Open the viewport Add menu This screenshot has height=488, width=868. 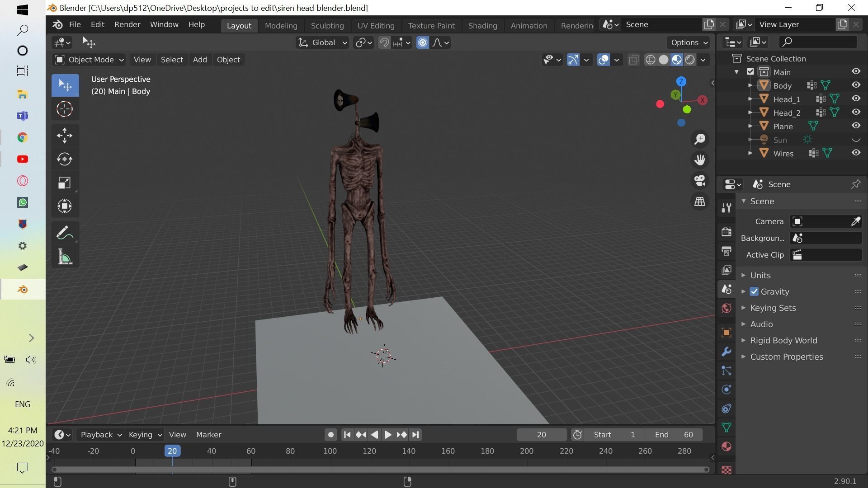click(x=199, y=60)
